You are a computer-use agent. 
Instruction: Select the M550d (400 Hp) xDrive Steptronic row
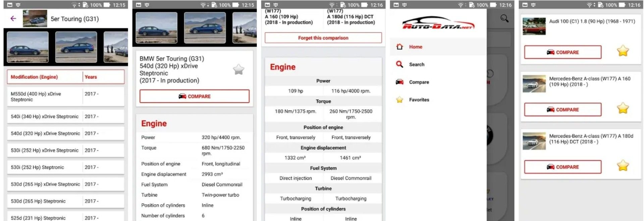click(66, 97)
